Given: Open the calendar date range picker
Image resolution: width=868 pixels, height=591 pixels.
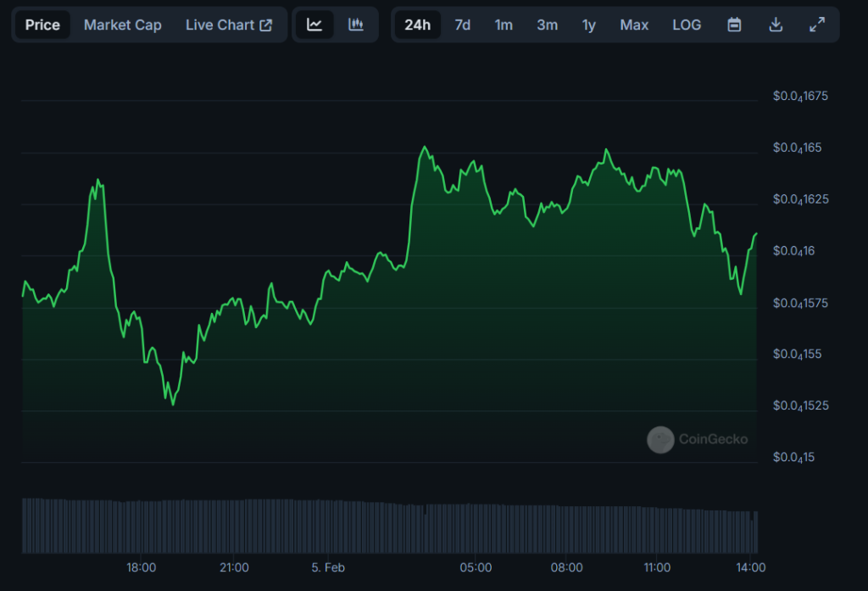Looking at the screenshot, I should coord(734,25).
